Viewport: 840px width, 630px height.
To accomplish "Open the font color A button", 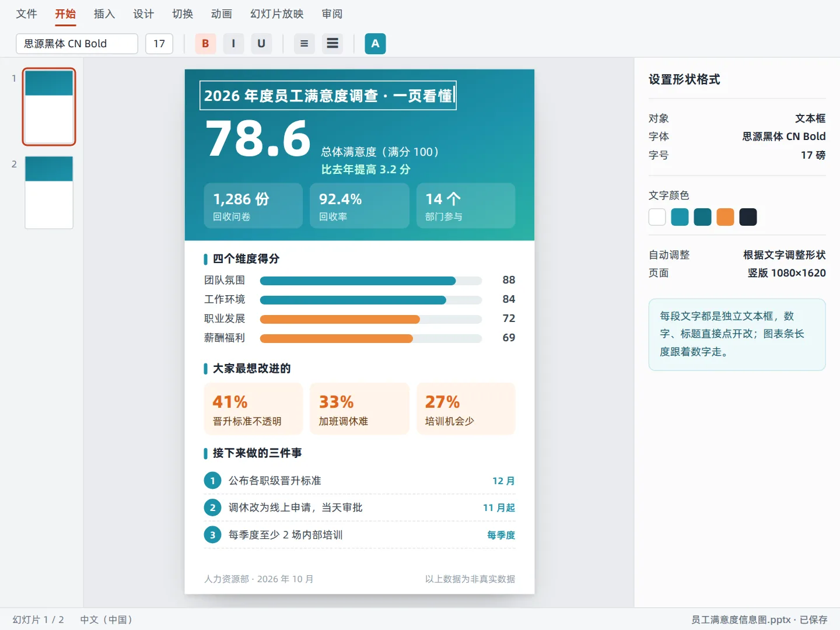I will point(375,44).
